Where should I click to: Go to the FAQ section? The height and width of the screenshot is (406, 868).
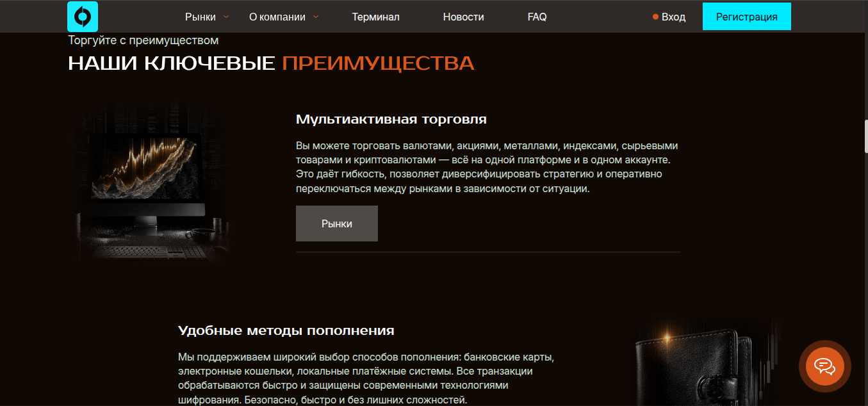(x=537, y=17)
